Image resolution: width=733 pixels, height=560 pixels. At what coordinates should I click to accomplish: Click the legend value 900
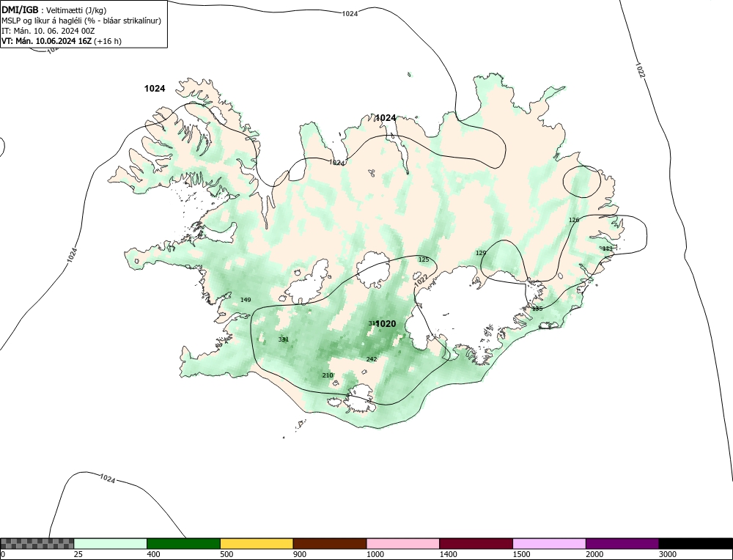300,554
